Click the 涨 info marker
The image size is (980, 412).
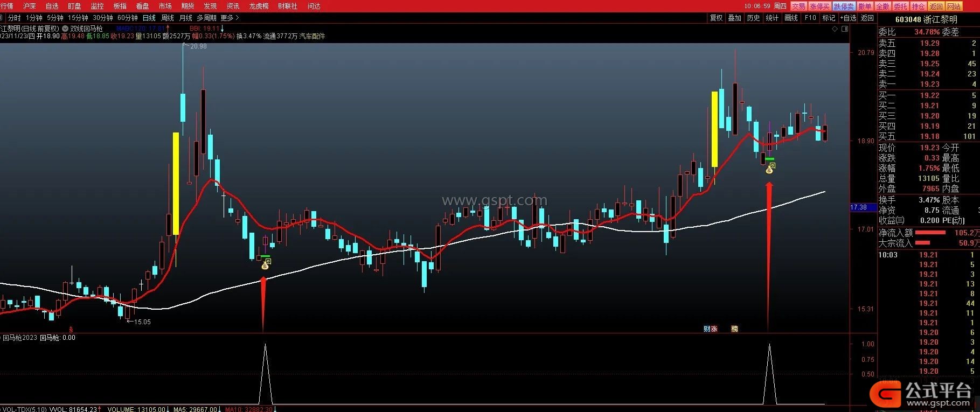[714, 329]
